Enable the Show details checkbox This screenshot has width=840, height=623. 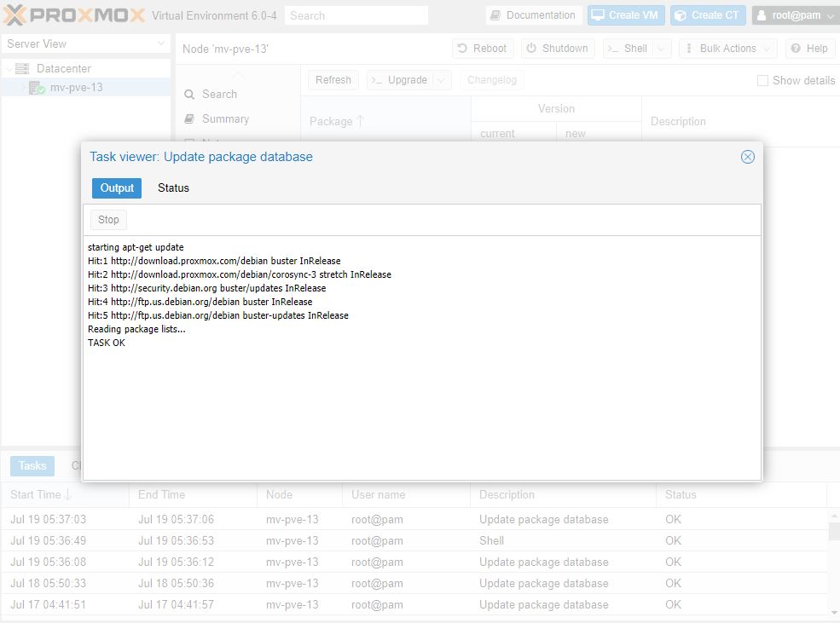pos(762,80)
